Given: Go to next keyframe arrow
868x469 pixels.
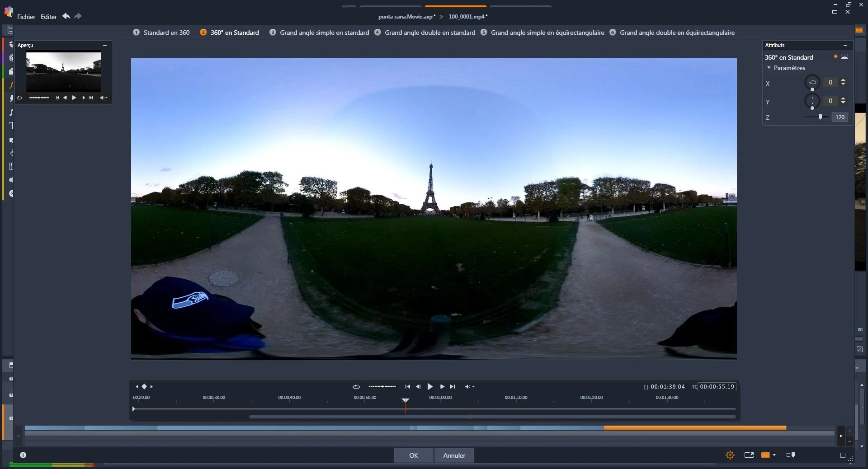Looking at the screenshot, I should (151, 387).
